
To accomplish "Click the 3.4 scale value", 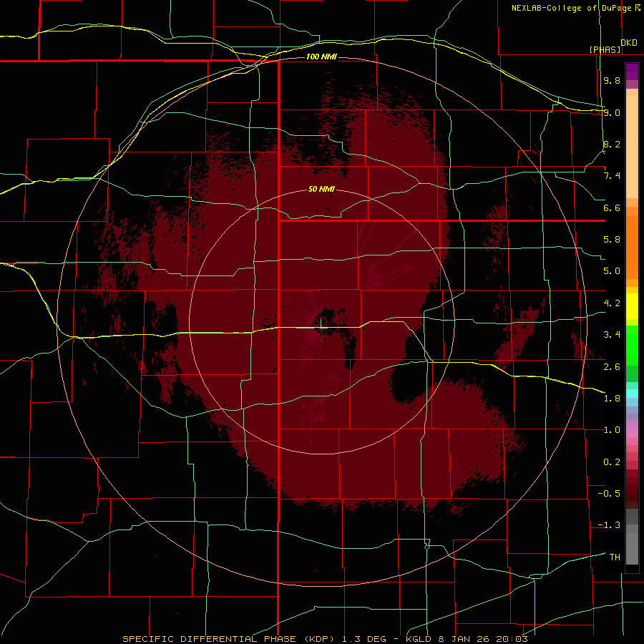I will tap(612, 335).
